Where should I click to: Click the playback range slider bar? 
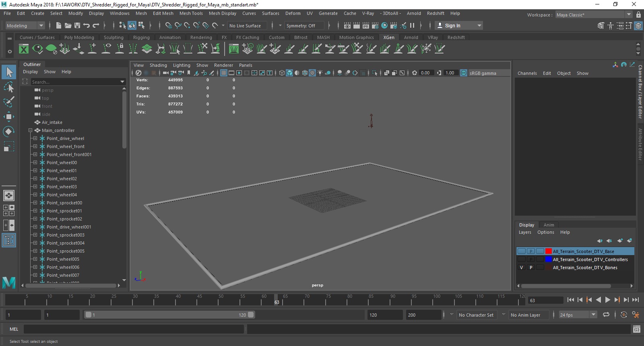tap(169, 315)
